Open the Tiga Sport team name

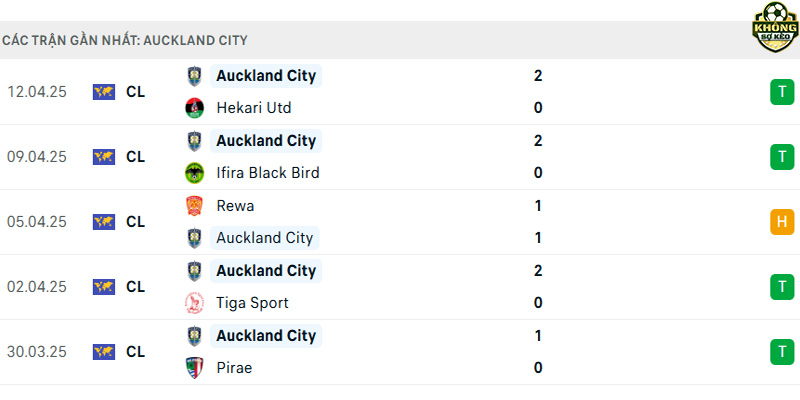(253, 303)
